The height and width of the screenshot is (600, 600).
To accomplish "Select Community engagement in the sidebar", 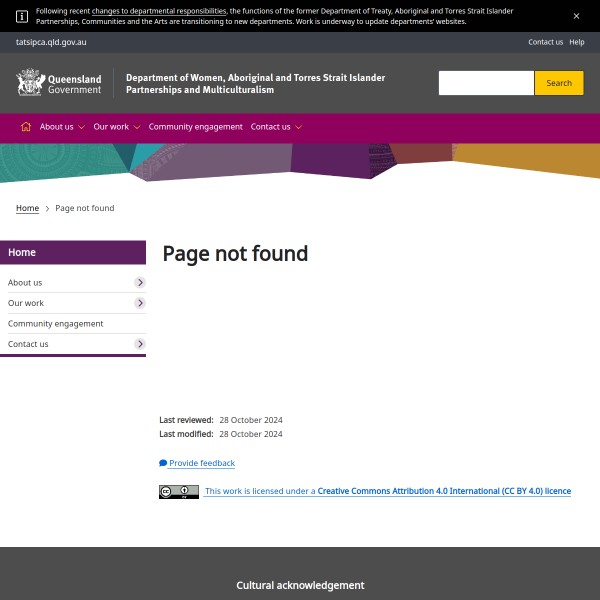I will point(56,324).
